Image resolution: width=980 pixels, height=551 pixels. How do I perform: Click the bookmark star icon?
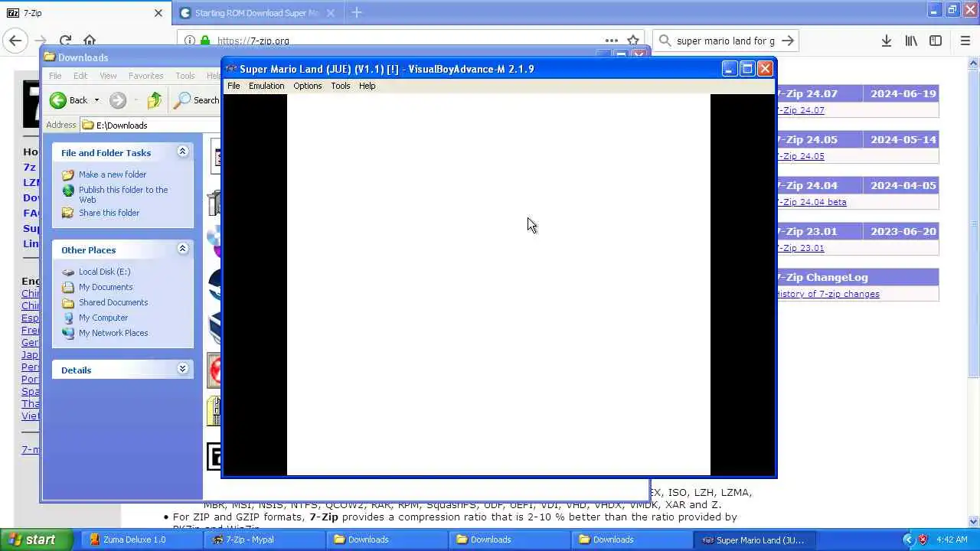click(x=633, y=41)
